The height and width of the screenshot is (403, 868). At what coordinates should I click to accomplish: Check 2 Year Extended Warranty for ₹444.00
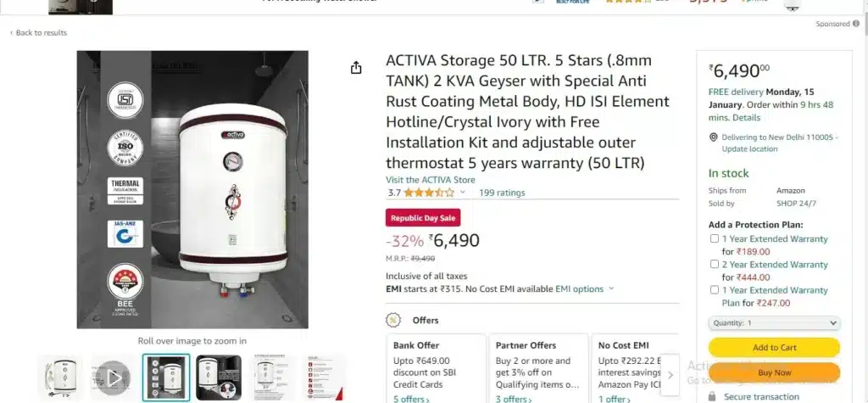pos(714,265)
